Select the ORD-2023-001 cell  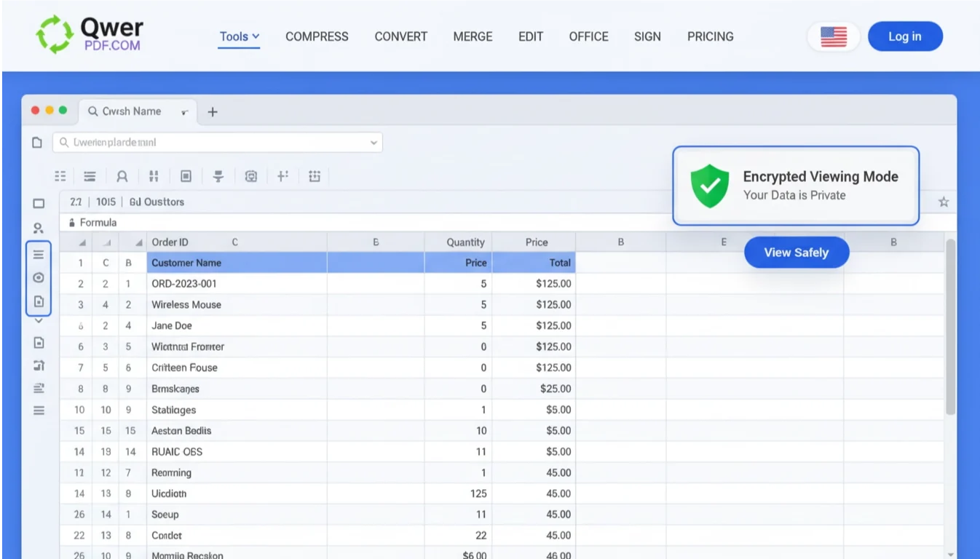coord(237,284)
